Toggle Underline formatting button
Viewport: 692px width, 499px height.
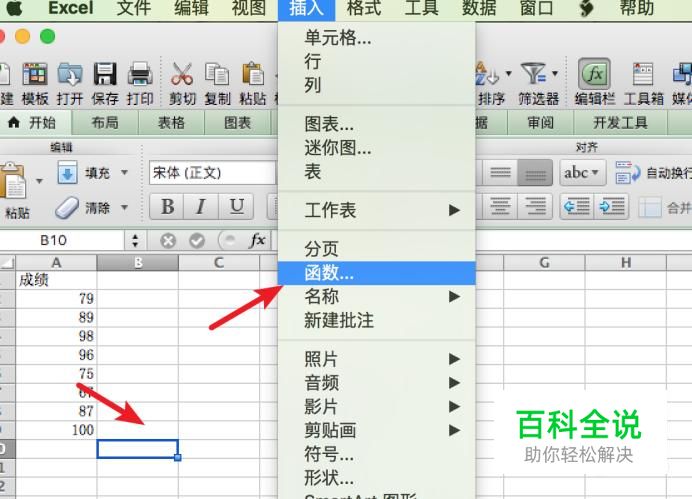pyautogui.click(x=237, y=206)
